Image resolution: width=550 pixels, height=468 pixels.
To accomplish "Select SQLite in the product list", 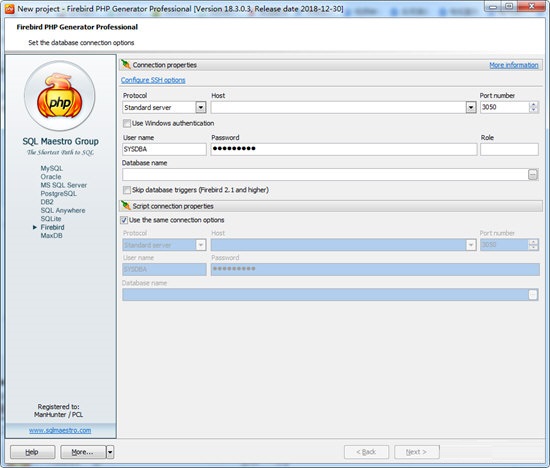I will (51, 219).
